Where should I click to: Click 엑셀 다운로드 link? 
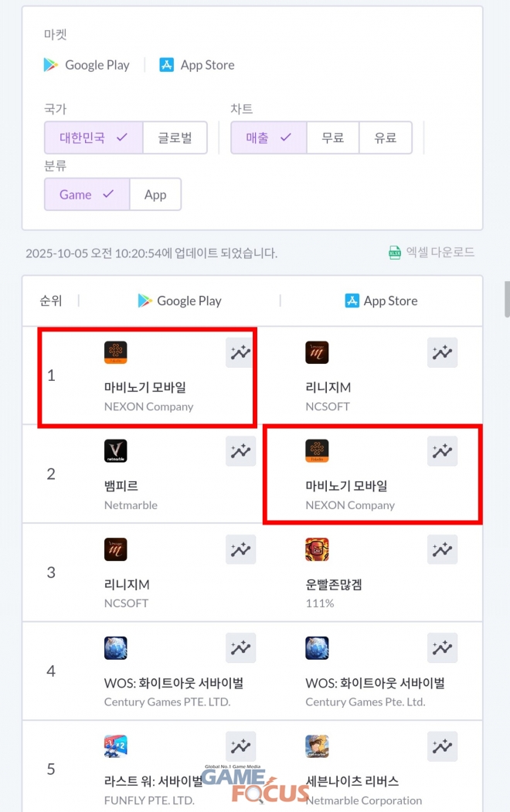(440, 252)
